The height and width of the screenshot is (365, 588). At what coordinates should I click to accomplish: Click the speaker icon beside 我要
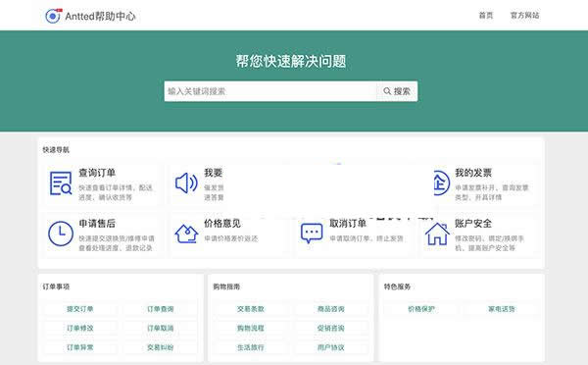point(186,183)
